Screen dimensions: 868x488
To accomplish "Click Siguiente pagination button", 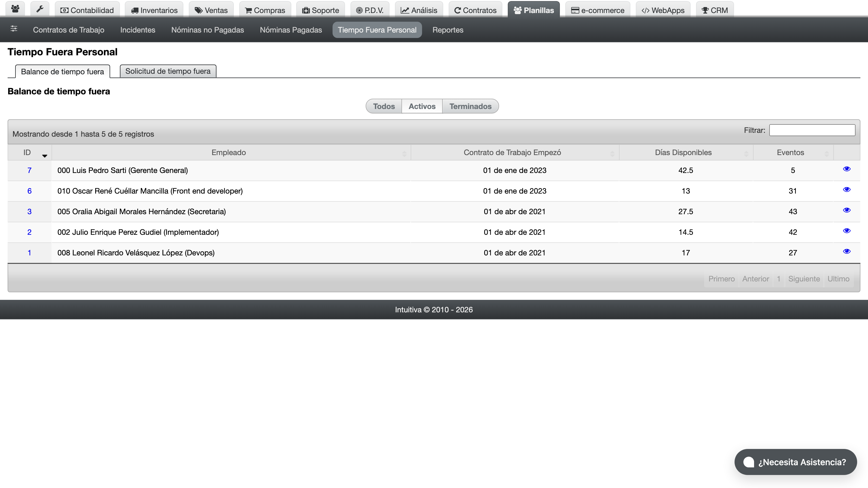I will [804, 279].
